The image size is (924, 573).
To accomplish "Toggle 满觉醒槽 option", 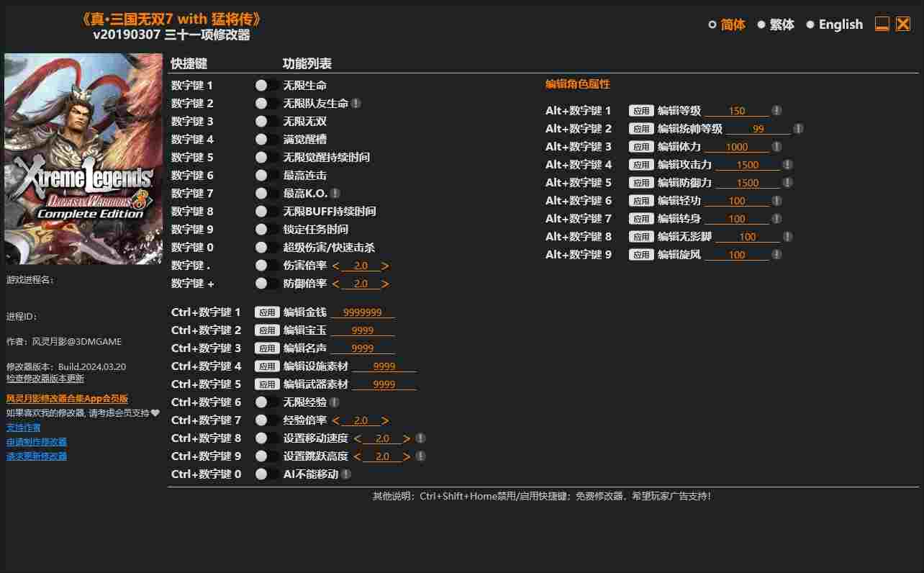I will [x=267, y=140].
